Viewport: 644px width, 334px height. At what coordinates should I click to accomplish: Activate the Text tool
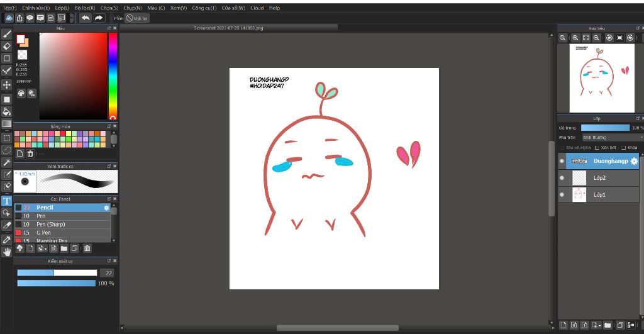(6, 201)
